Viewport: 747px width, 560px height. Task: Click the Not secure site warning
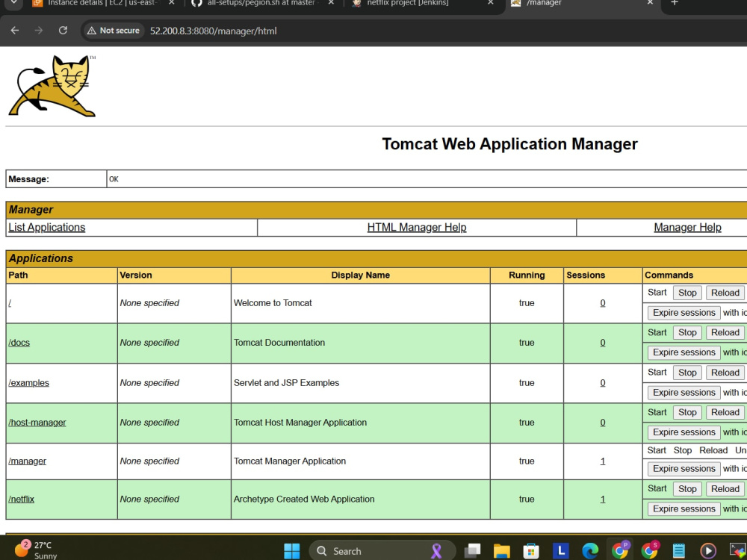(114, 31)
